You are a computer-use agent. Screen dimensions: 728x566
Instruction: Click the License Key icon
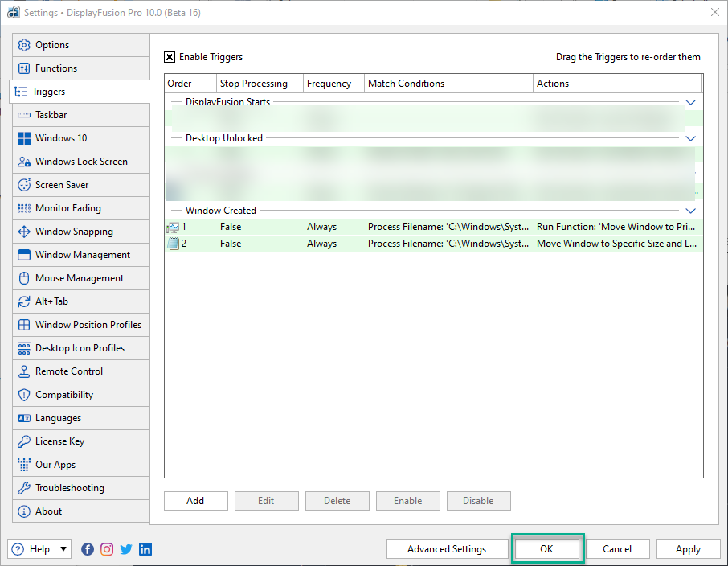point(23,441)
